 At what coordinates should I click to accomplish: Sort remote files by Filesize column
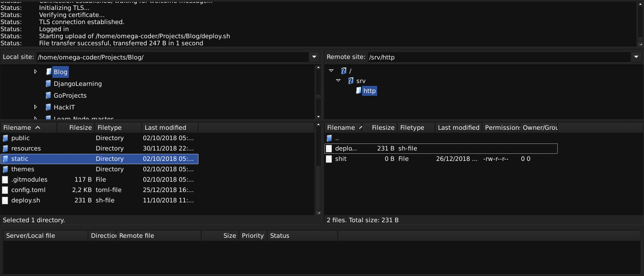(x=383, y=127)
